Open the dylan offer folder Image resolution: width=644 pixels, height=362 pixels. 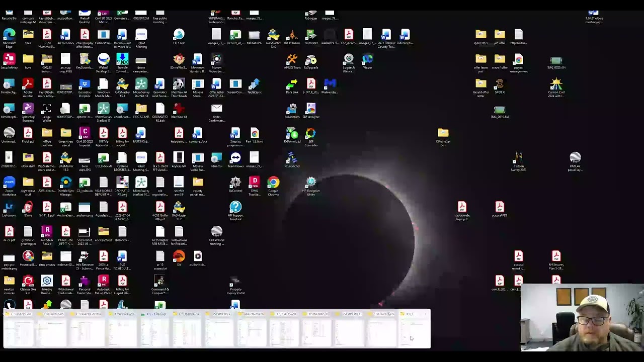[x=480, y=35]
